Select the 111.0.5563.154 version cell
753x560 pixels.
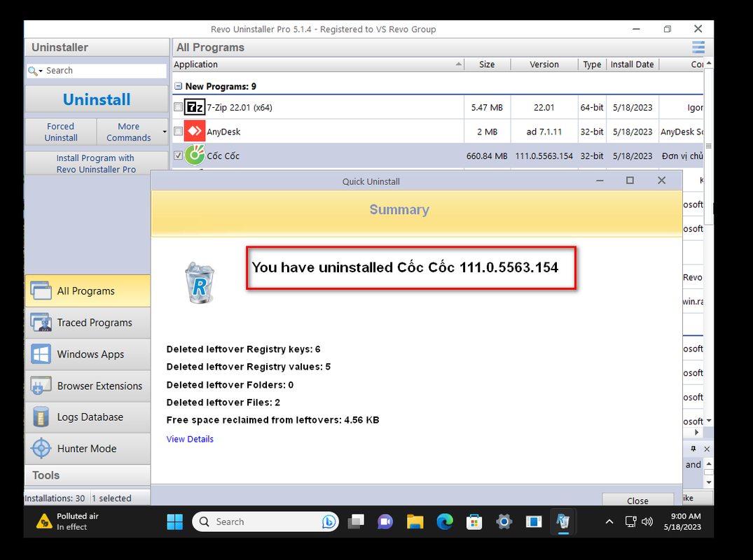[544, 156]
